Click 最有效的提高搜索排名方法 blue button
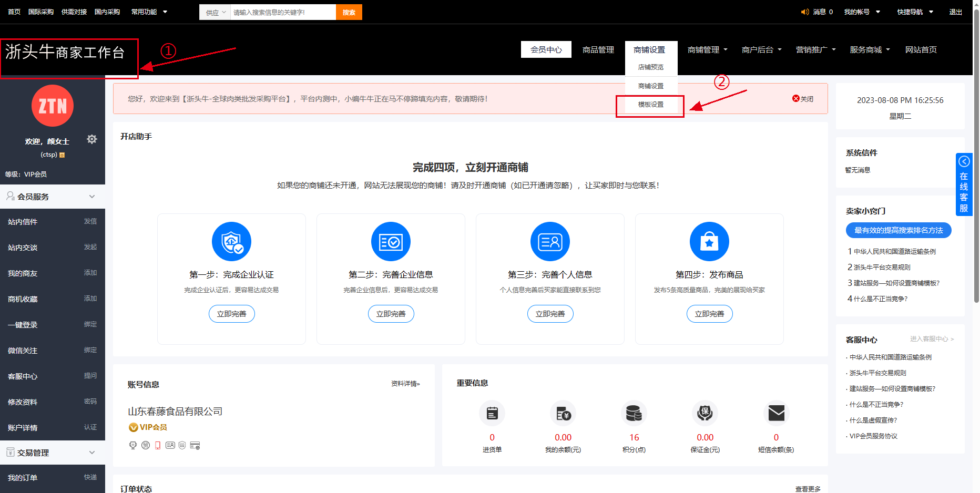The width and height of the screenshot is (980, 493). [x=899, y=230]
